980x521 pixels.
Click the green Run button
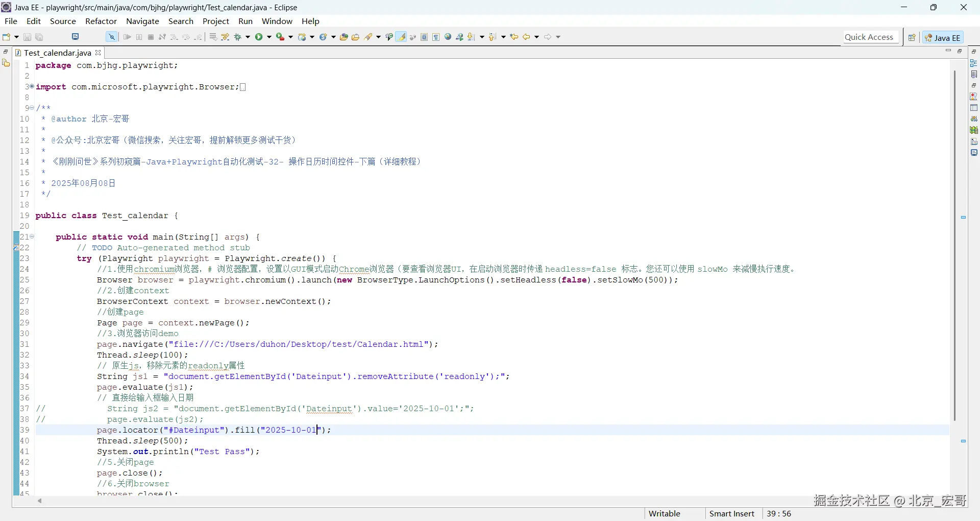click(259, 37)
